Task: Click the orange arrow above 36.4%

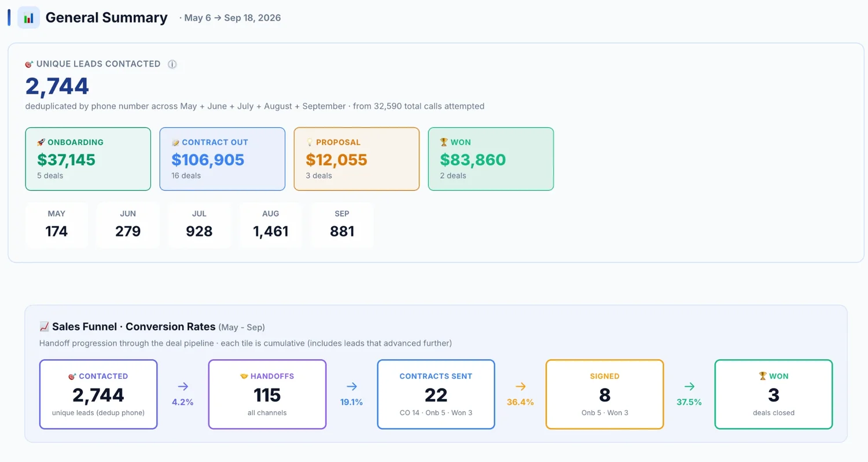Action: (520, 387)
